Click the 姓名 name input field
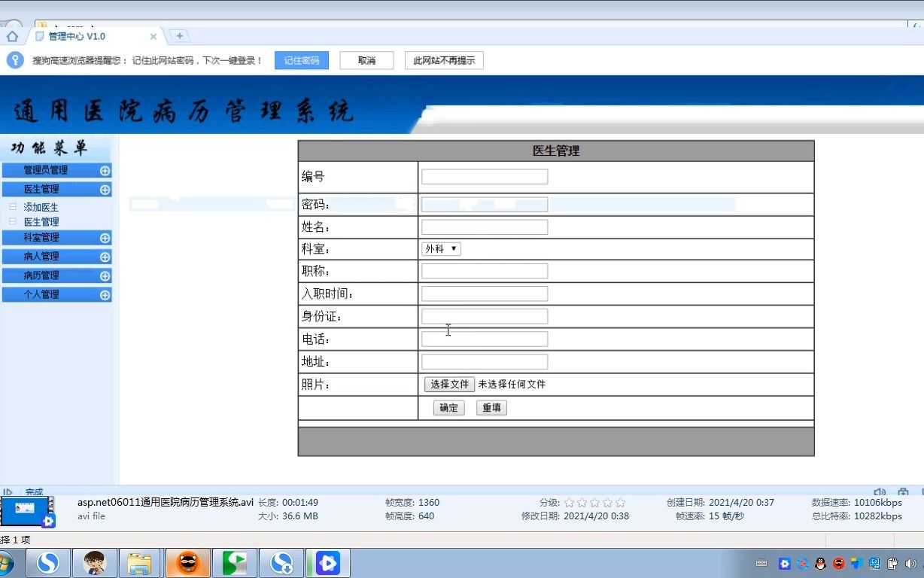 point(484,227)
